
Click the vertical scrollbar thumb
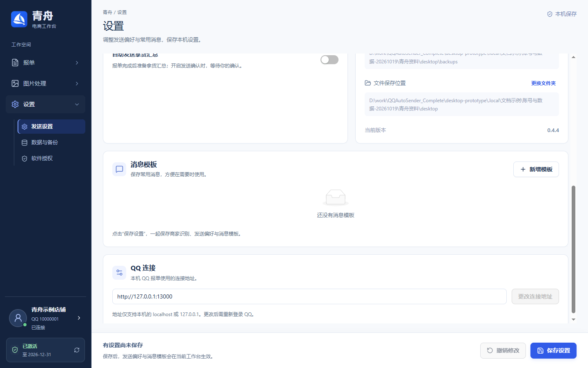573,249
